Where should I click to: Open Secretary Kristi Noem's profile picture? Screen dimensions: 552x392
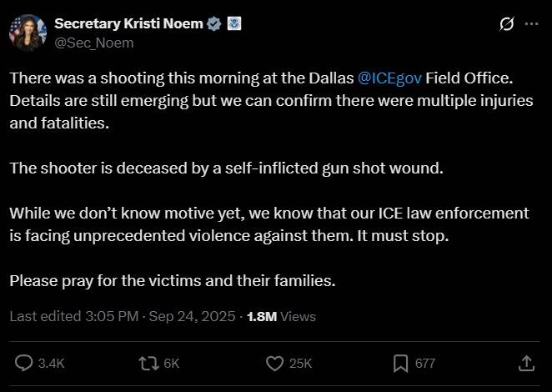(x=28, y=33)
